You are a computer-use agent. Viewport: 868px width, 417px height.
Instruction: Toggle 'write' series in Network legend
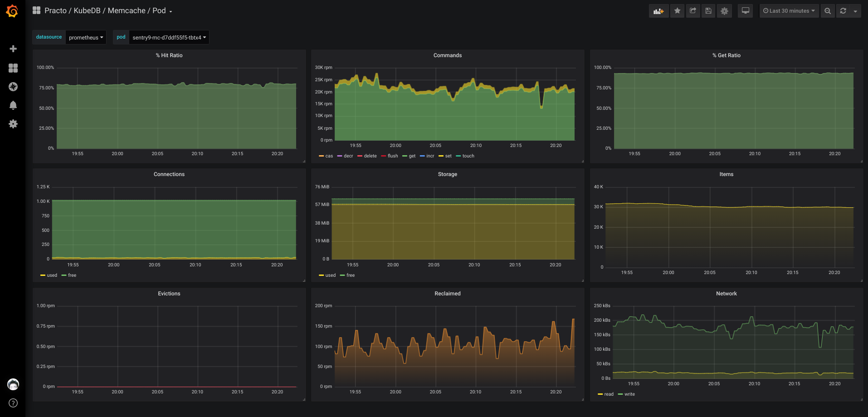(x=629, y=394)
